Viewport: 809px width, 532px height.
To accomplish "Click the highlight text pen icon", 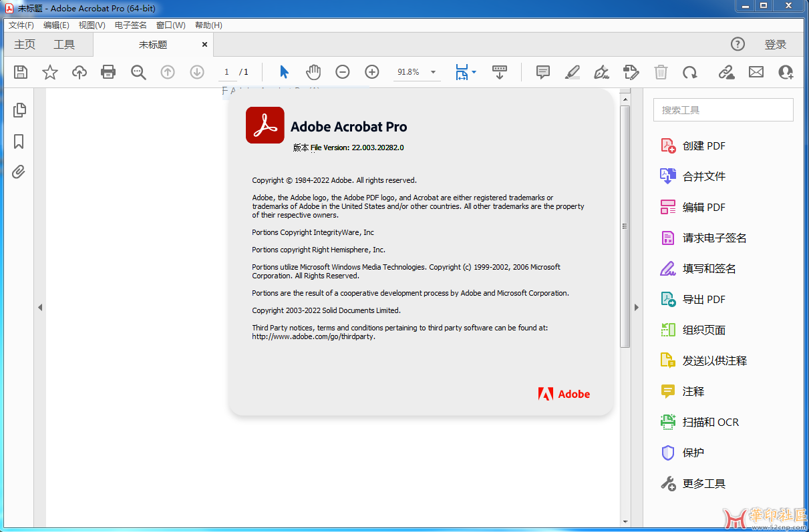I will pos(573,72).
